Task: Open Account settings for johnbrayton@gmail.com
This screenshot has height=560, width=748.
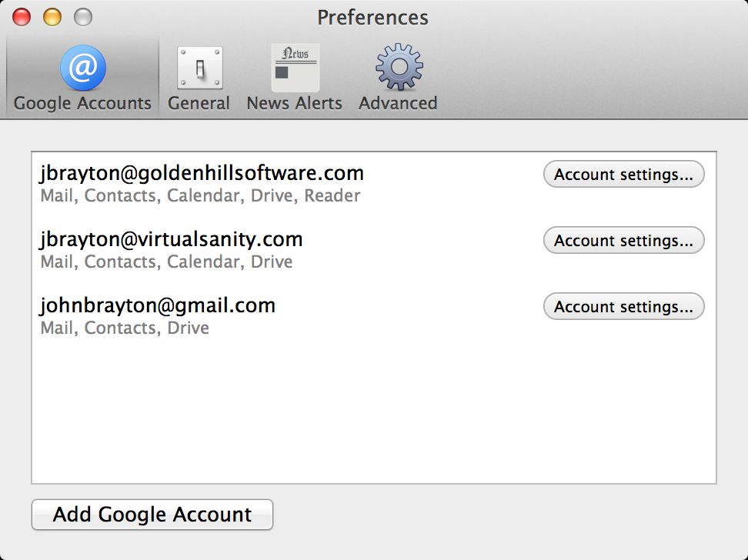Action: tap(623, 307)
